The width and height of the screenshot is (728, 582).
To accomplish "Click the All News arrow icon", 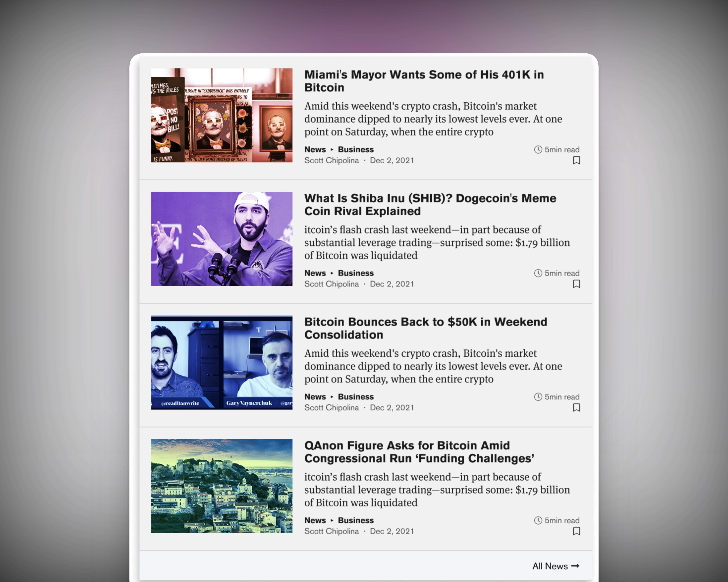I will pos(575,566).
